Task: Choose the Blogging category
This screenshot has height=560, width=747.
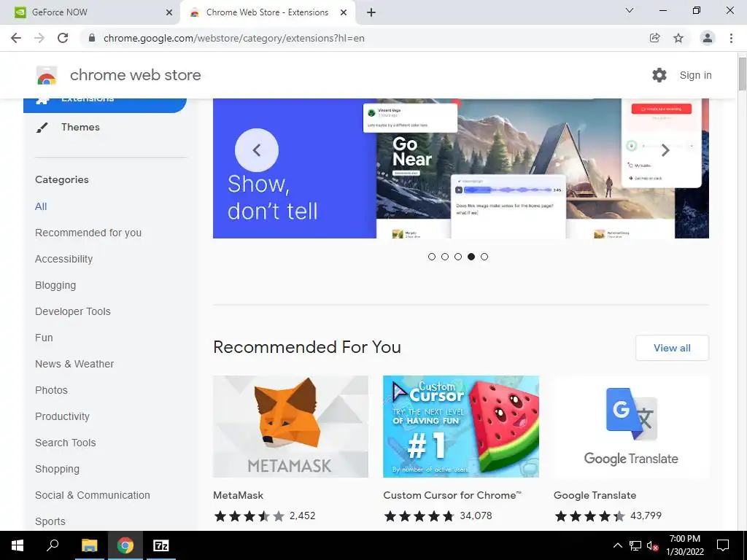Action: tap(55, 285)
